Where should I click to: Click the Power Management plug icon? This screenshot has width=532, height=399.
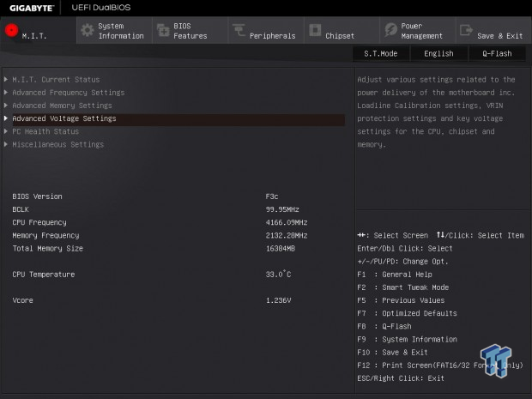391,30
